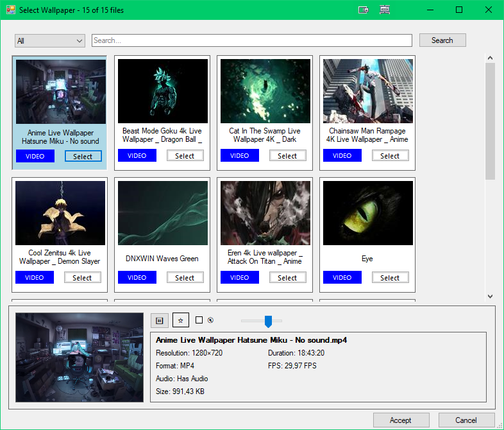Click the Chainsaw Man Rampage thumbnail

point(367,91)
